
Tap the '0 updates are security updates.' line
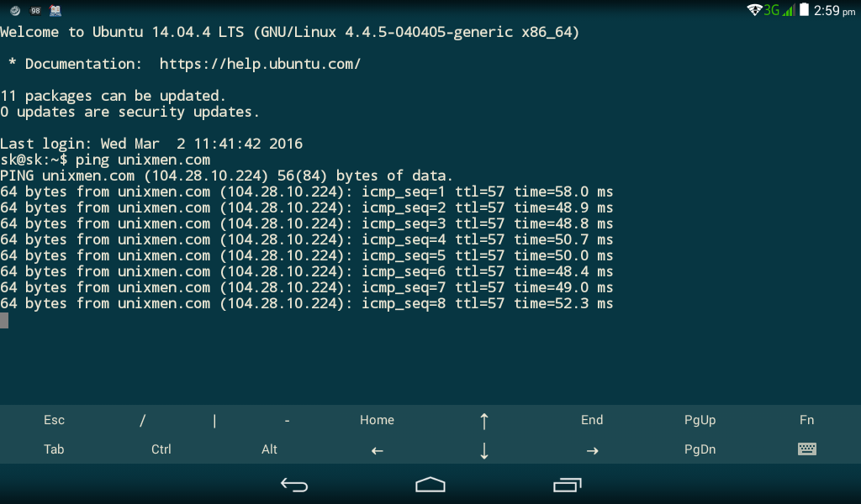point(129,112)
